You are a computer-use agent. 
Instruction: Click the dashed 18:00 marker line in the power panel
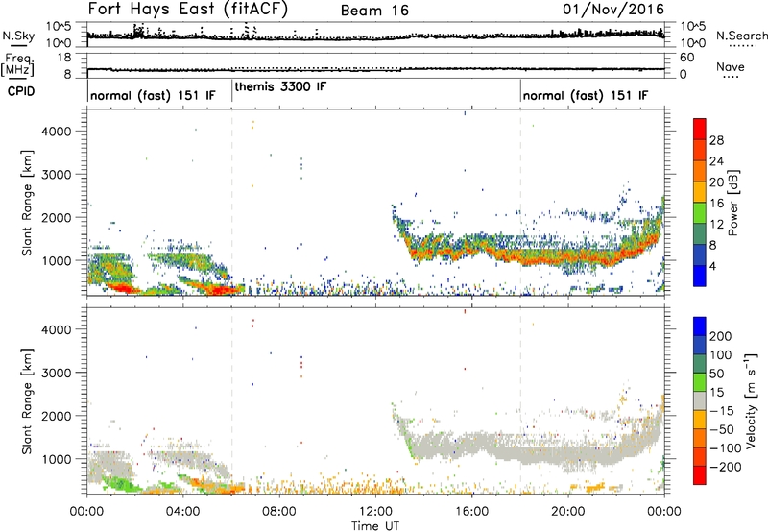(520, 202)
